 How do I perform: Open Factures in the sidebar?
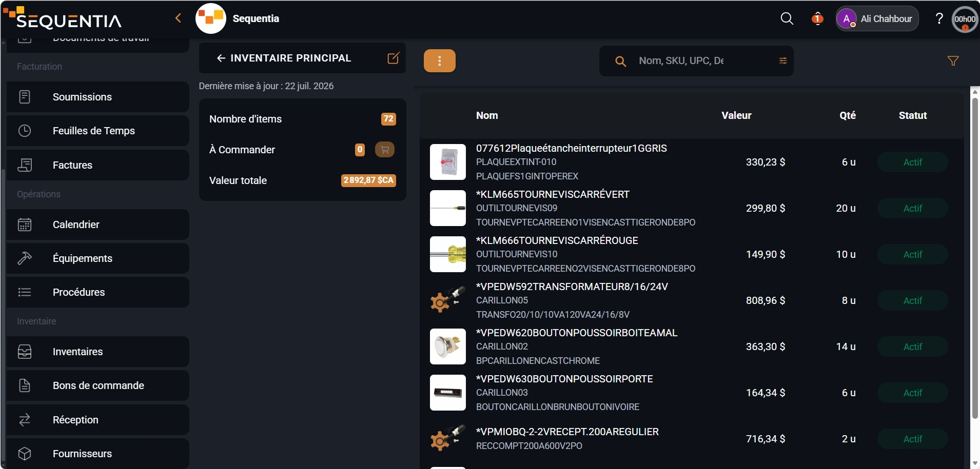pos(97,165)
